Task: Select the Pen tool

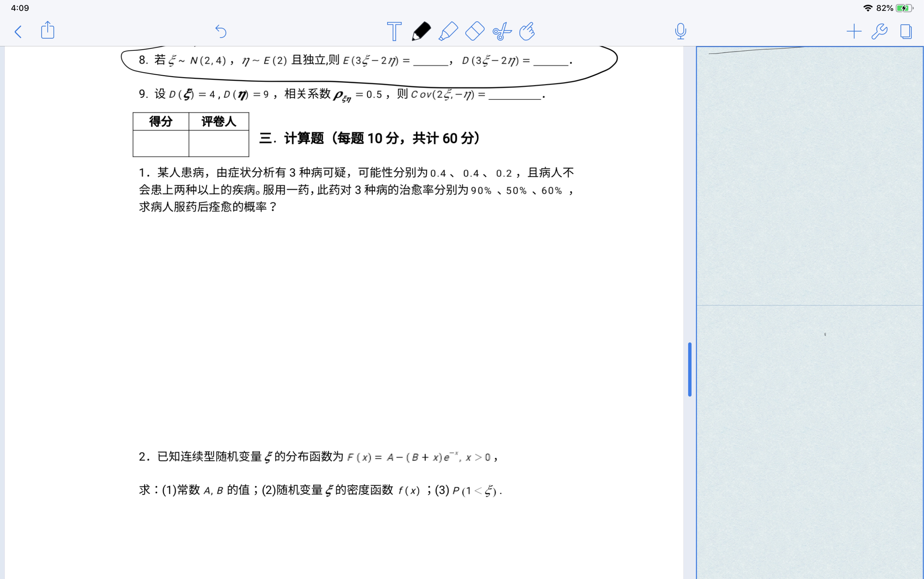Action: tap(421, 31)
